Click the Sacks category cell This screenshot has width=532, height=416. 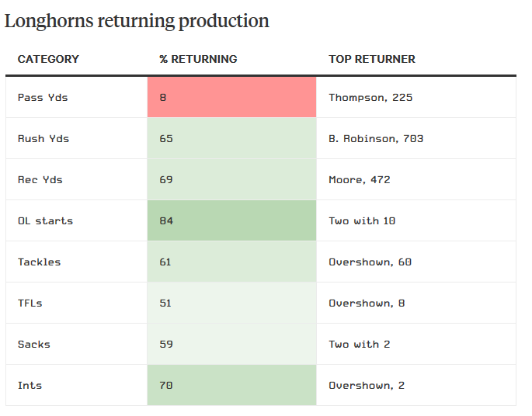[x=34, y=345]
